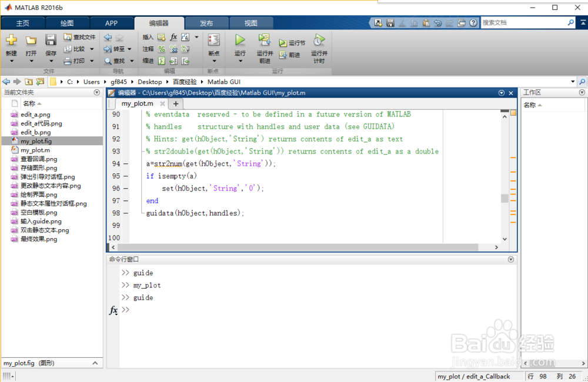The height and width of the screenshot is (382, 588).
Task: Expand the dropdown under 打开
Action: click(32, 61)
